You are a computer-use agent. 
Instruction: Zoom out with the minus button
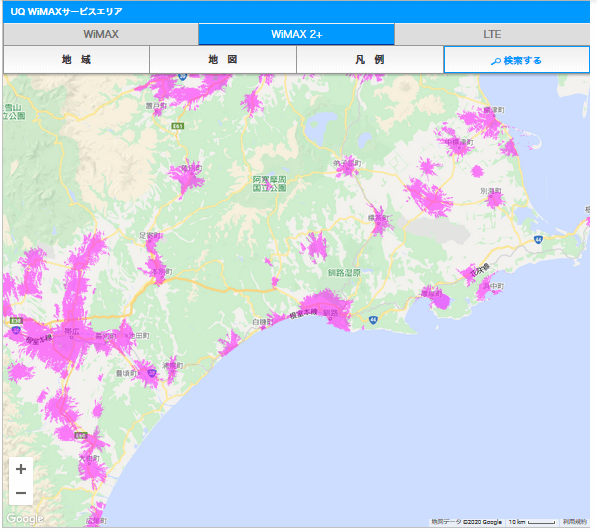pyautogui.click(x=21, y=493)
